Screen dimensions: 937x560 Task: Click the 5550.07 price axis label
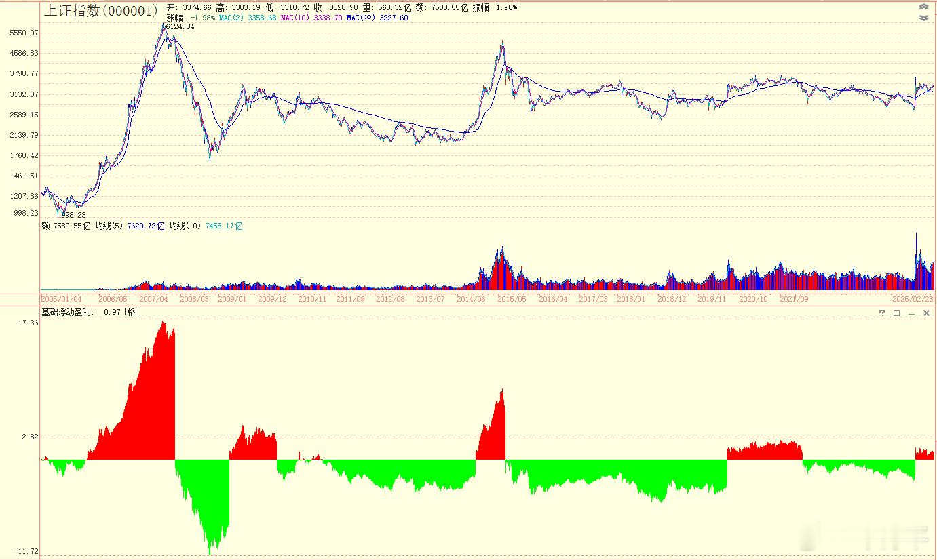[24, 33]
